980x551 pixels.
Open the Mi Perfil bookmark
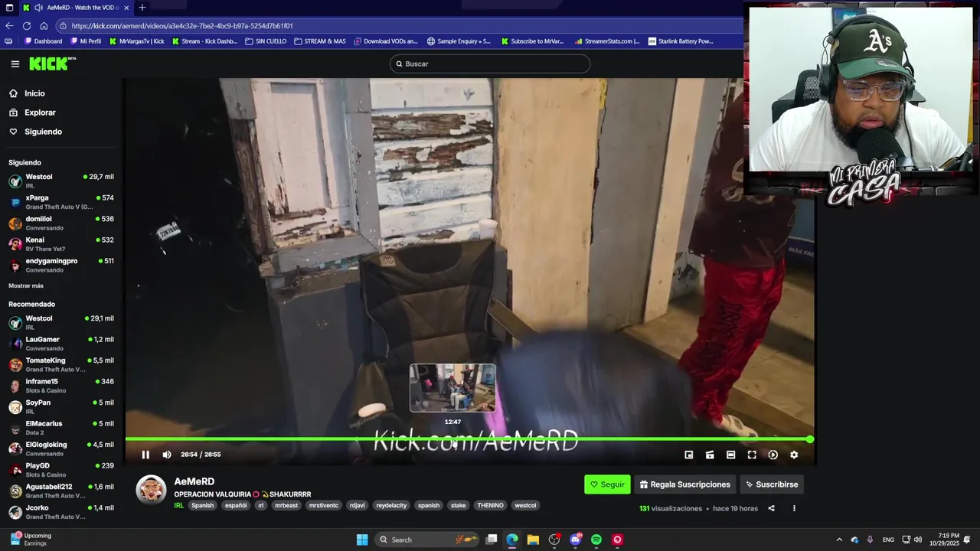(86, 41)
